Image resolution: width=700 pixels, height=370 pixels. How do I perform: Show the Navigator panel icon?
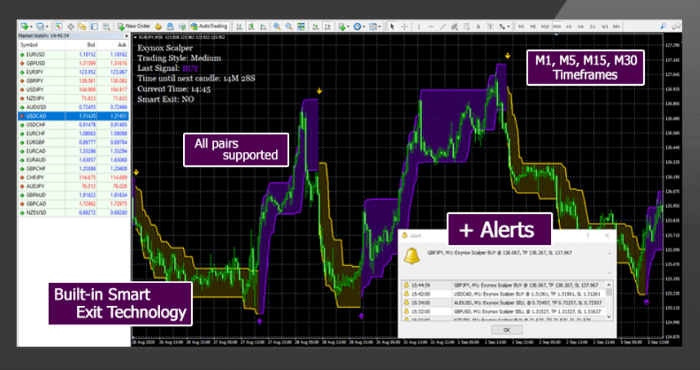click(x=82, y=26)
